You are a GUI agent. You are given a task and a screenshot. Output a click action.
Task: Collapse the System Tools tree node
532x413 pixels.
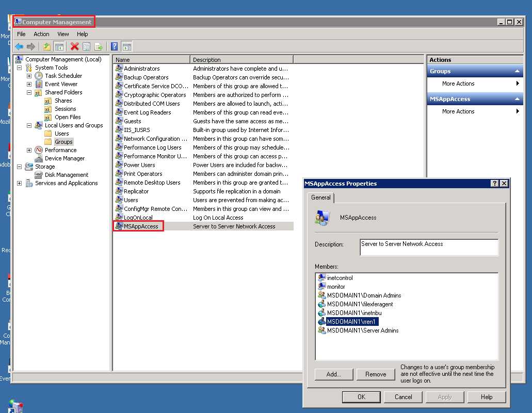coord(19,68)
